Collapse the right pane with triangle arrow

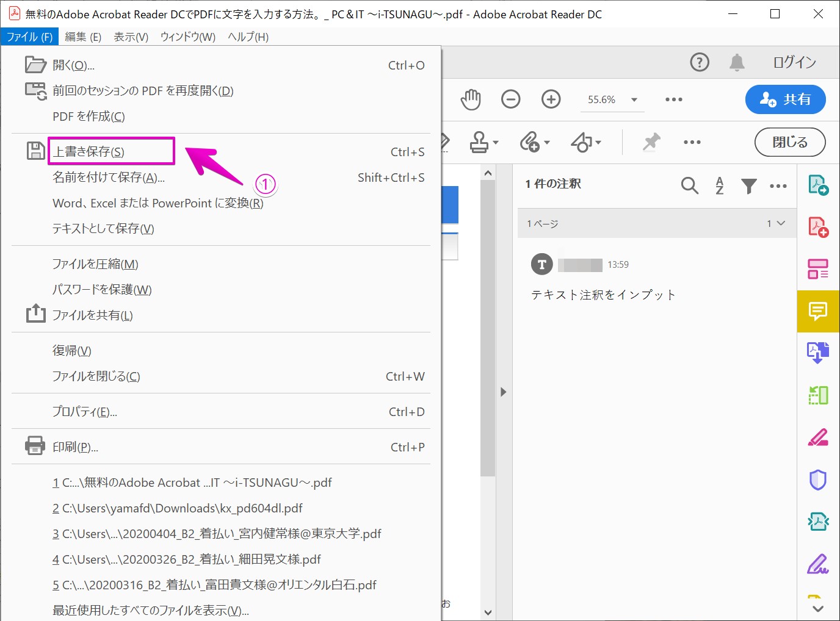503,392
